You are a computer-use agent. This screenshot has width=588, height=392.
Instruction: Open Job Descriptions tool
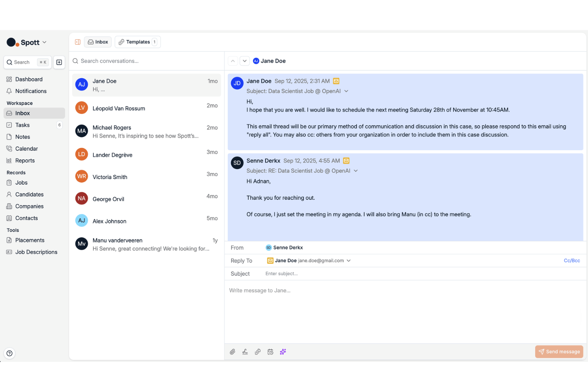tap(34, 252)
